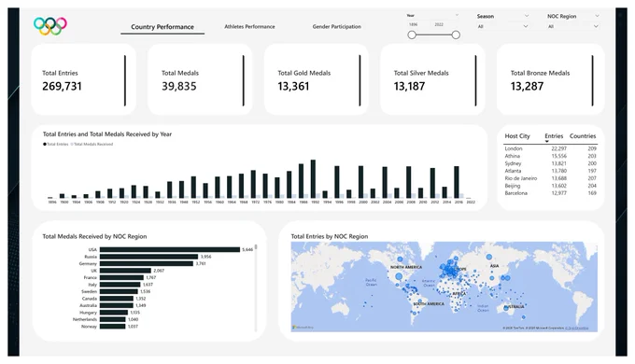Click the Microsoft Bing logo on map
Viewport: 635px width, 364px height.
click(303, 328)
